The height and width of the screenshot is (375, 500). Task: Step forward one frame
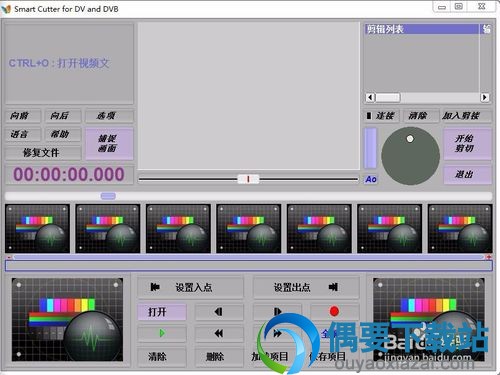277,312
